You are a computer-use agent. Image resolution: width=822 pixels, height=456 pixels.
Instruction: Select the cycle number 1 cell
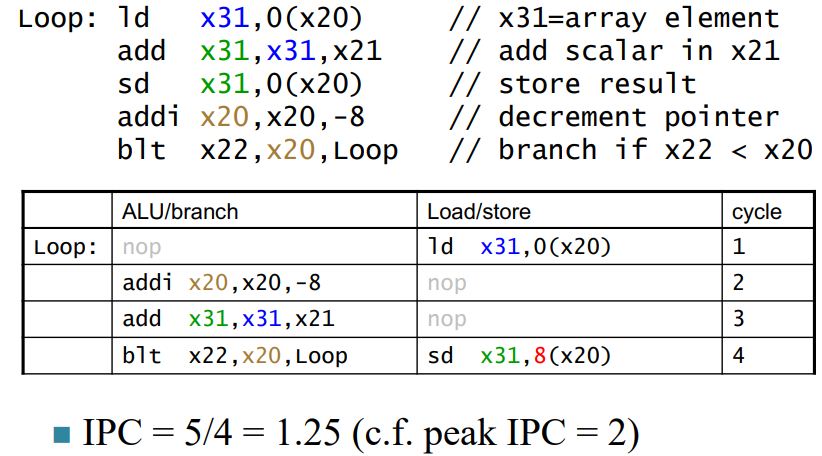click(x=738, y=247)
